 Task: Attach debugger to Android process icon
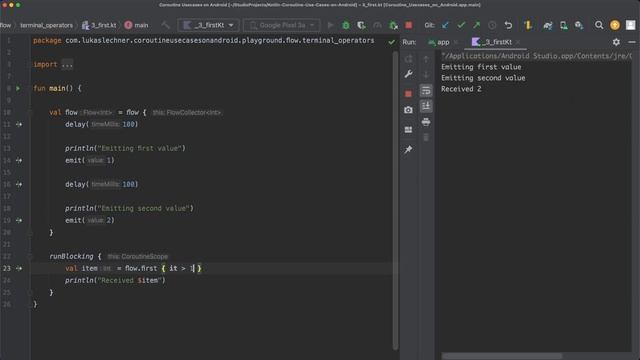pyautogui.click(x=393, y=25)
